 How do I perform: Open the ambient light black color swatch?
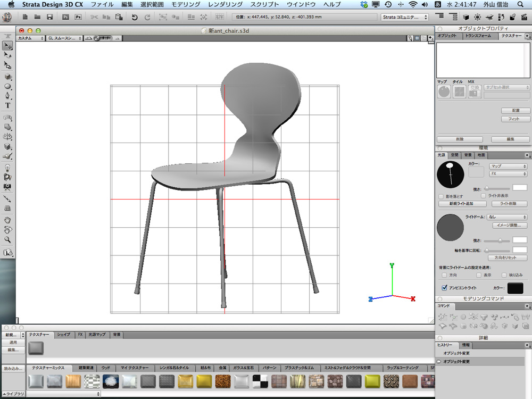pyautogui.click(x=516, y=288)
